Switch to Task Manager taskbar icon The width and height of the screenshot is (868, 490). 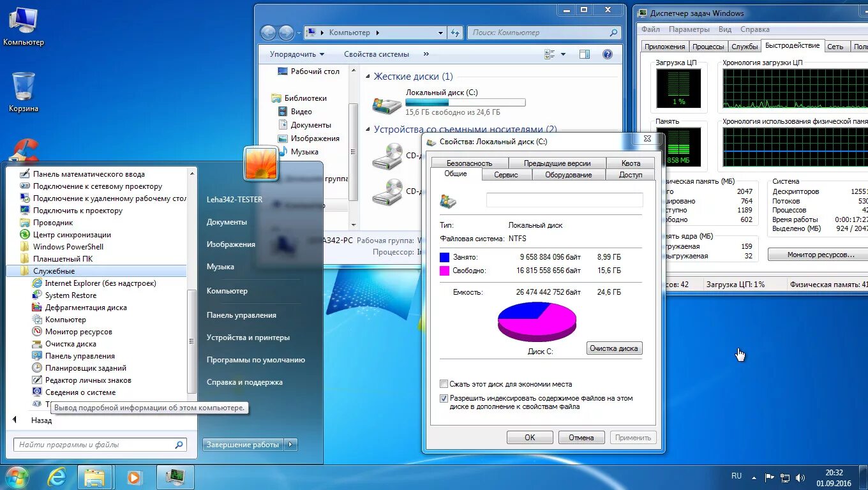175,477
